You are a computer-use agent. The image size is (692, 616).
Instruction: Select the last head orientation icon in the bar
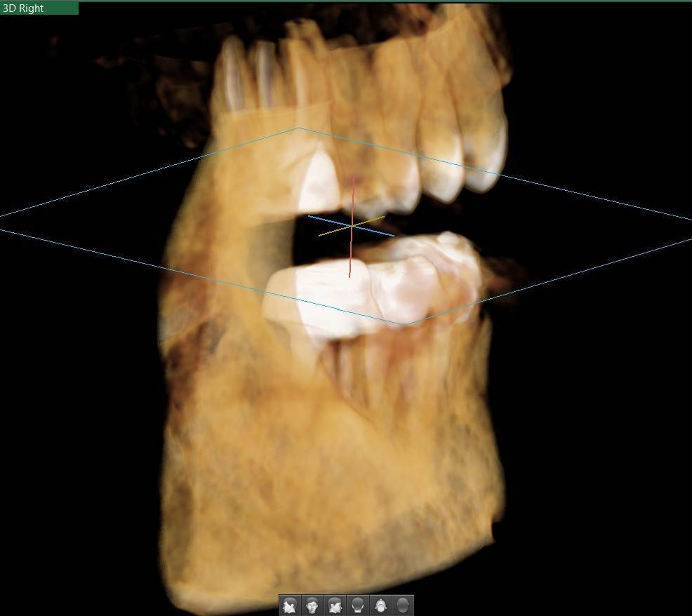click(403, 605)
